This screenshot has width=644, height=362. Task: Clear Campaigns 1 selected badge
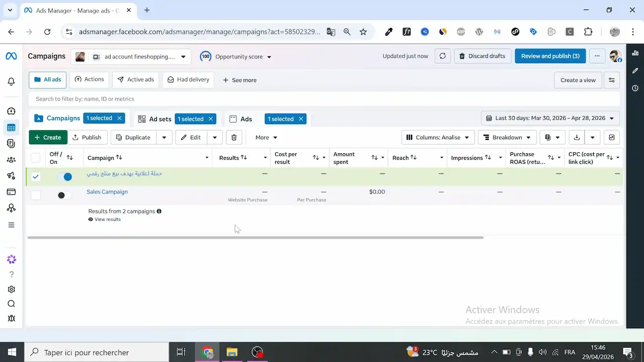coord(119,118)
